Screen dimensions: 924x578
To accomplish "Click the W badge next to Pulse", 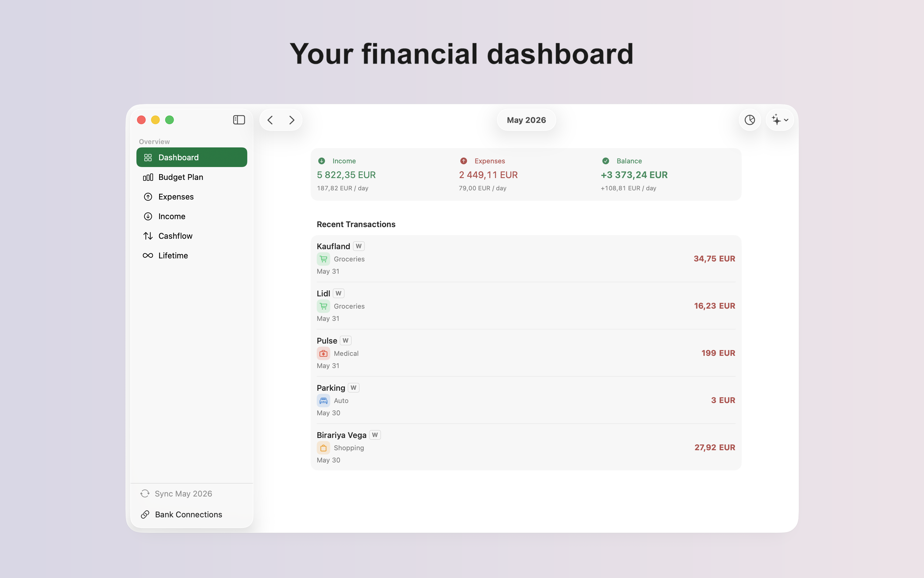I will coord(346,341).
